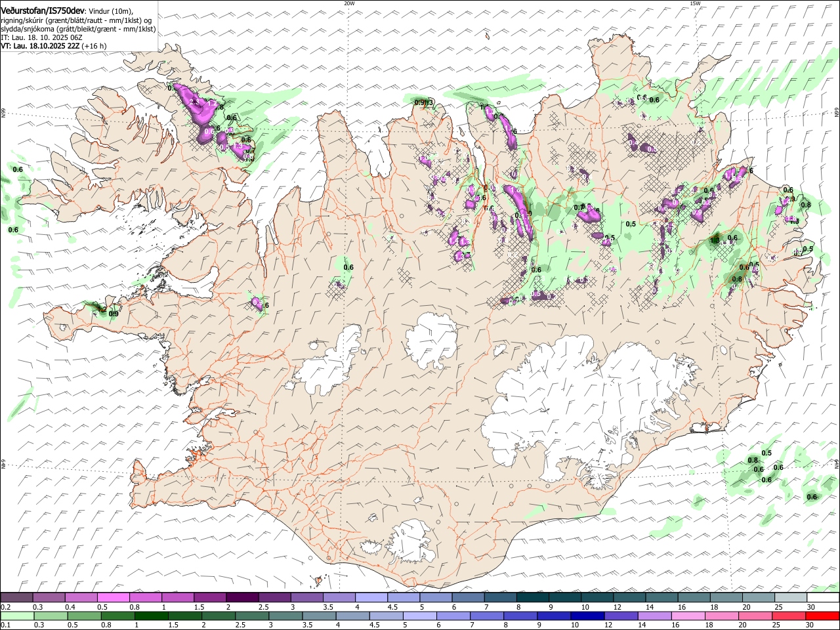Image resolution: width=840 pixels, height=630 pixels.
Task: Click the red rain-scale swatch labeled 30
Action: 823,616
